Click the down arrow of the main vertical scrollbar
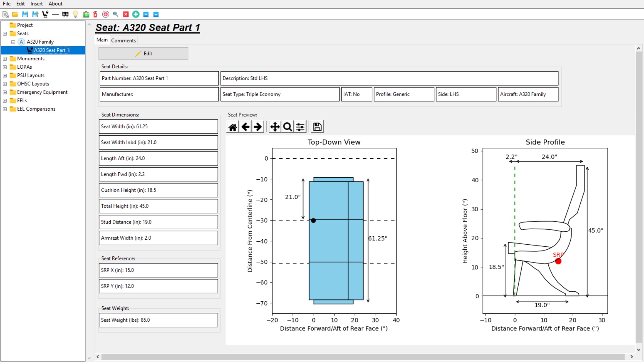The height and width of the screenshot is (362, 644). (639, 350)
